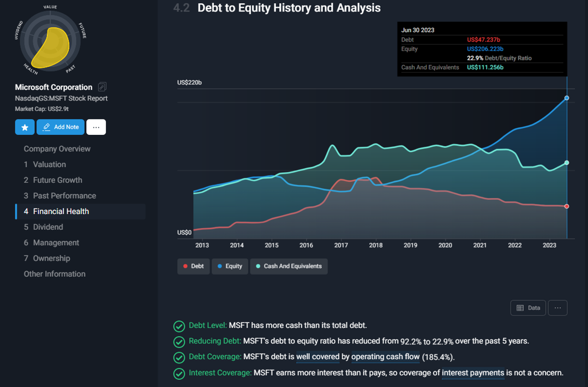Click the Debt Level check icon
This screenshot has height=387, width=588.
179,326
